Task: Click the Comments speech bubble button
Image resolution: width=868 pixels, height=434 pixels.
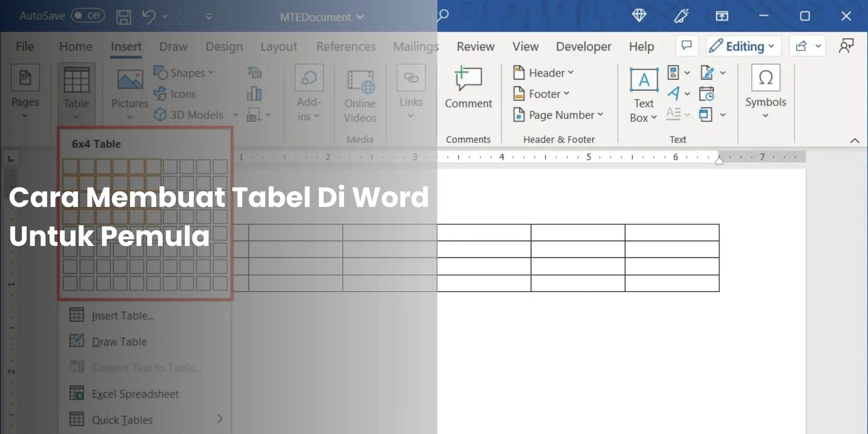Action: pos(687,46)
